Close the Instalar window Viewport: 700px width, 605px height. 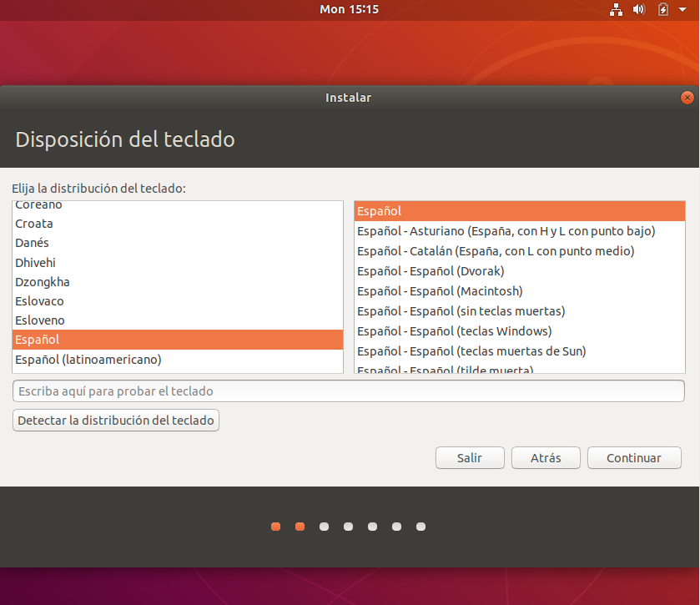coord(687,98)
